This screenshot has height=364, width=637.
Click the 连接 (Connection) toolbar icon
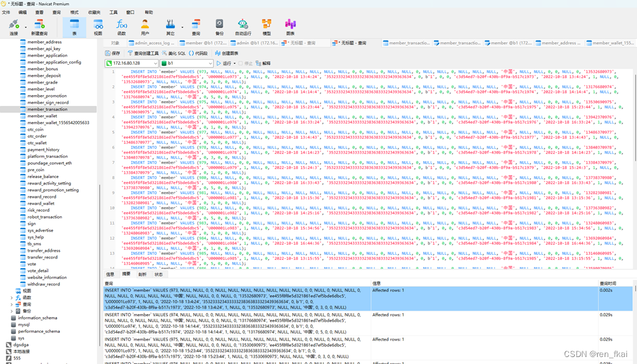pyautogui.click(x=14, y=27)
